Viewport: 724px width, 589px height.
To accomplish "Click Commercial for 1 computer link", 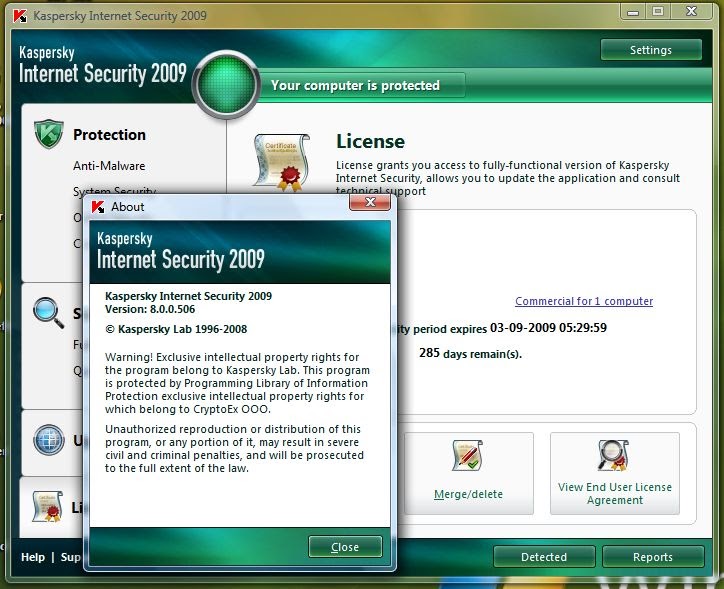I will [x=584, y=301].
